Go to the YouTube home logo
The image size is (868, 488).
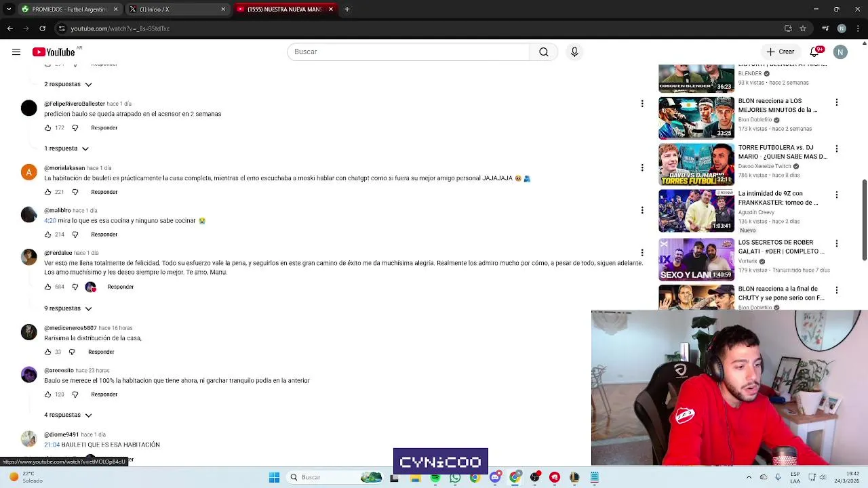click(x=54, y=52)
